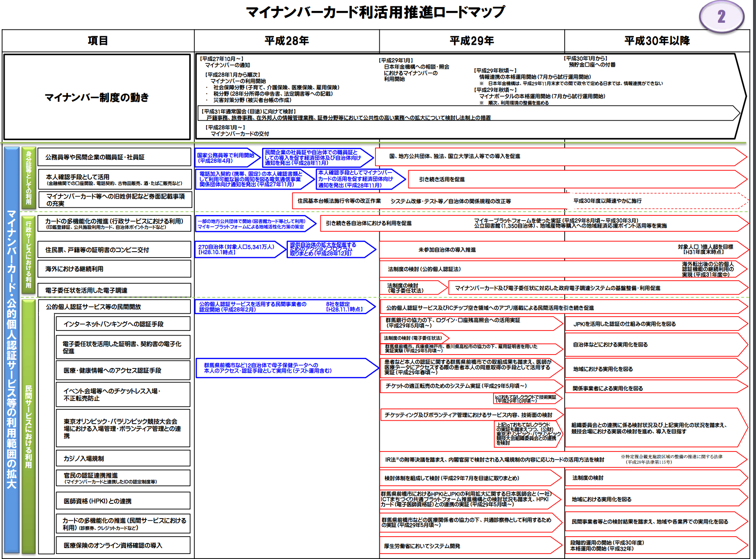756x559 pixels.
Task: Click 平成30年度以降速やかに施行 dashed arrow
Action: coord(657,201)
